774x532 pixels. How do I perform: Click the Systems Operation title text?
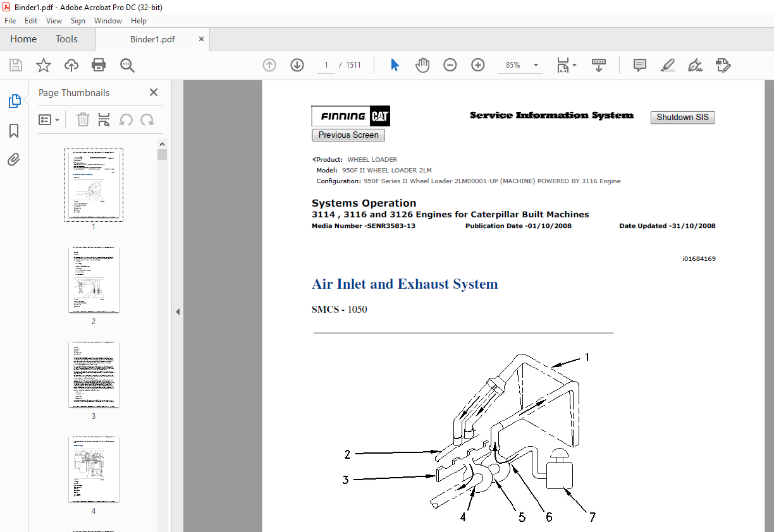point(364,203)
